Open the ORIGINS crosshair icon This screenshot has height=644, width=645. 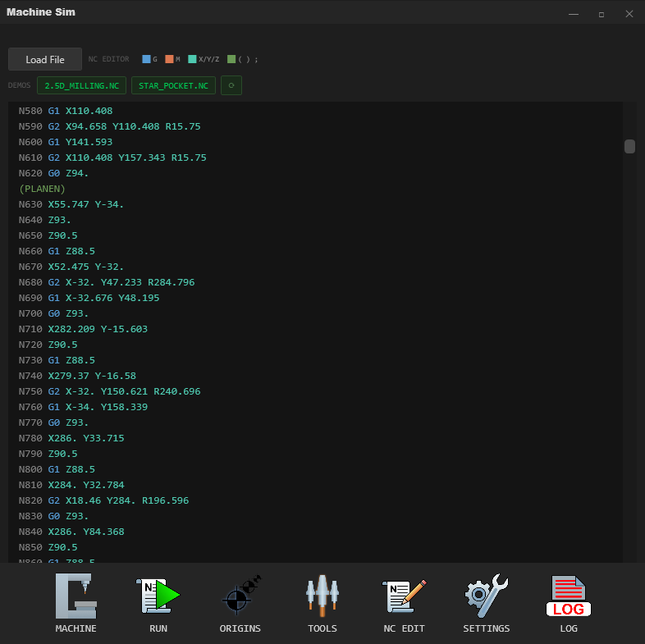coord(240,596)
